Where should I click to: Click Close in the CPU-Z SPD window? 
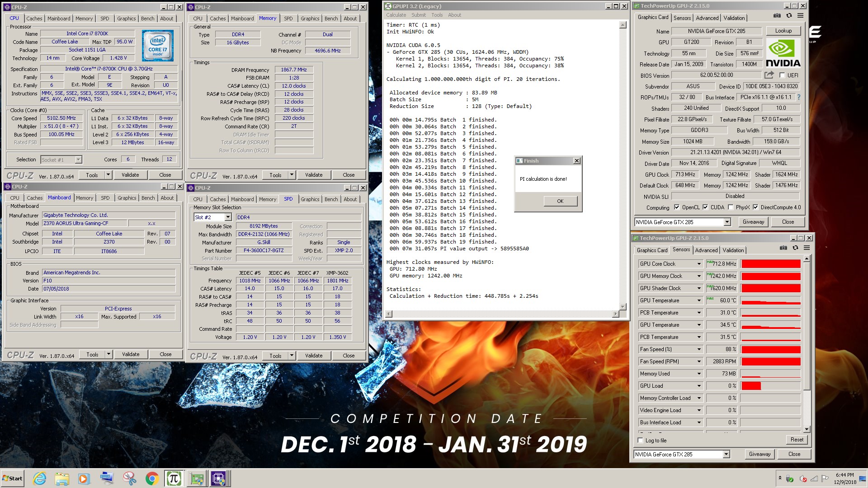(349, 356)
